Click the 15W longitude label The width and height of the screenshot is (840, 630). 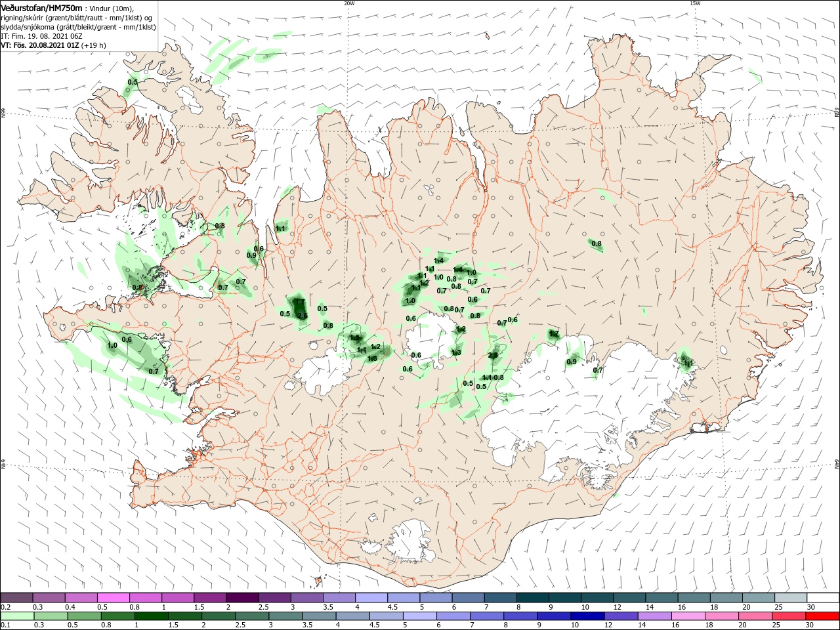pos(695,3)
